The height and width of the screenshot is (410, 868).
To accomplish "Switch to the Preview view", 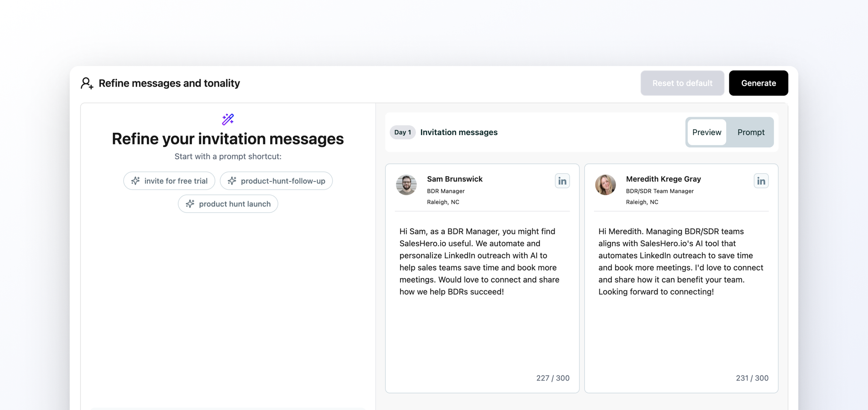I will 707,132.
